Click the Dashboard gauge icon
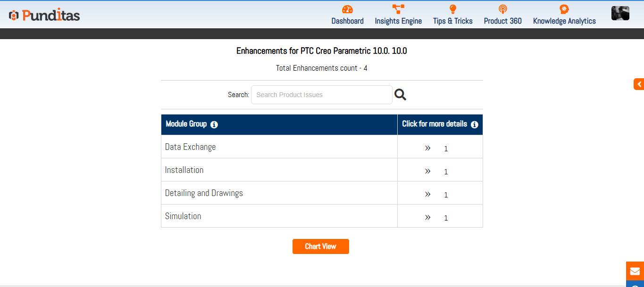Screen dimensions: 644x287 347,9
